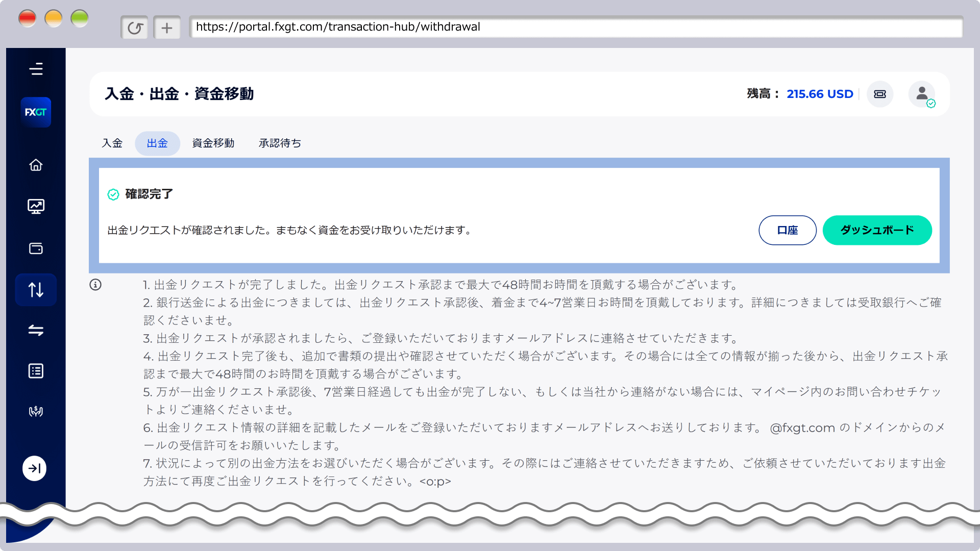
Task: Open the partnership hands icon in sidebar
Action: pos(36,411)
